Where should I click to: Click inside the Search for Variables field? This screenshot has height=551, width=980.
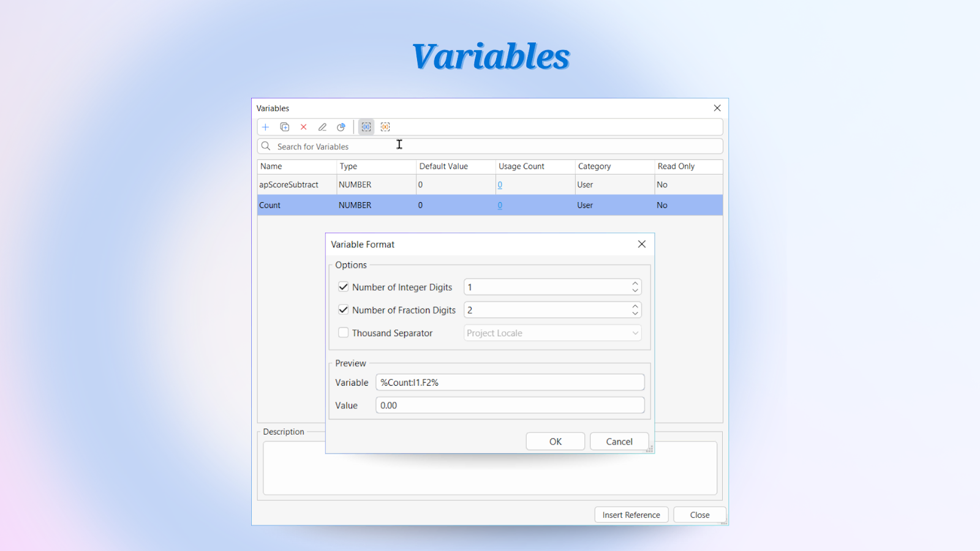point(367,146)
